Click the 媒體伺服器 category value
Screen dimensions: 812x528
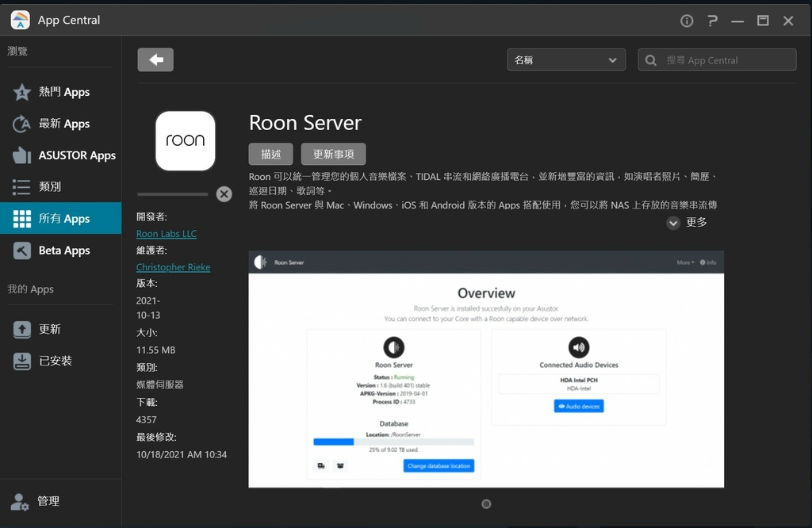tap(160, 385)
